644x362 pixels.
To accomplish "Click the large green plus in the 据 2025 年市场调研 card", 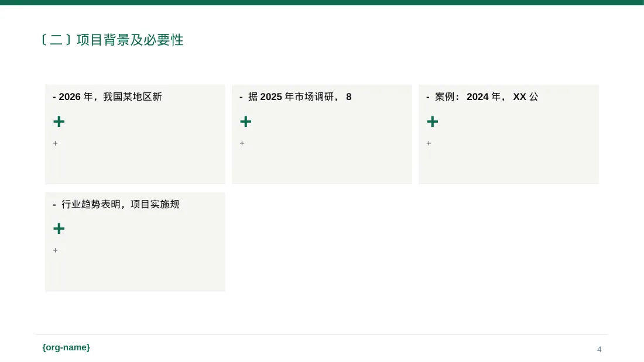I will (x=246, y=122).
